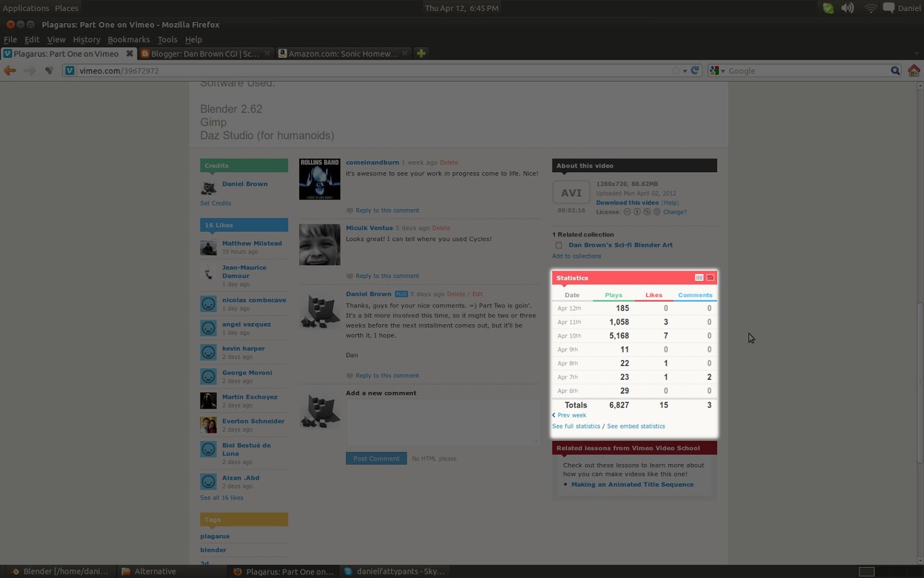Click the plagarus tag

click(215, 536)
